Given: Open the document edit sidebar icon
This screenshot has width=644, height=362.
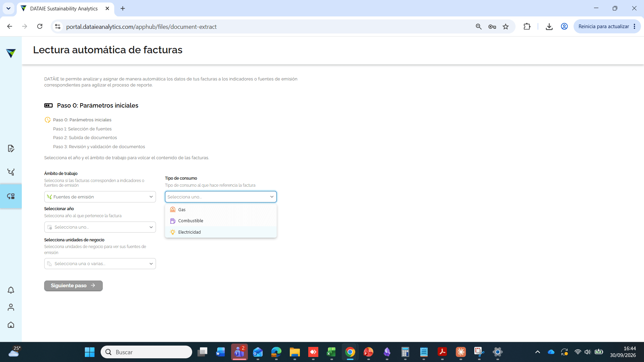Looking at the screenshot, I should pos(11,148).
